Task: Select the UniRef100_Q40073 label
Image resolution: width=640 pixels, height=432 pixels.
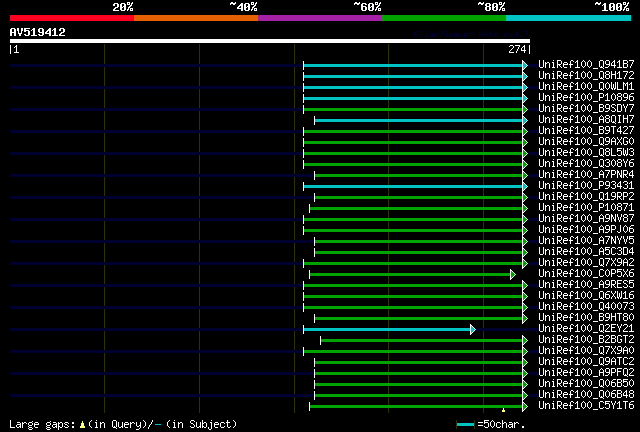Action: 586,307
